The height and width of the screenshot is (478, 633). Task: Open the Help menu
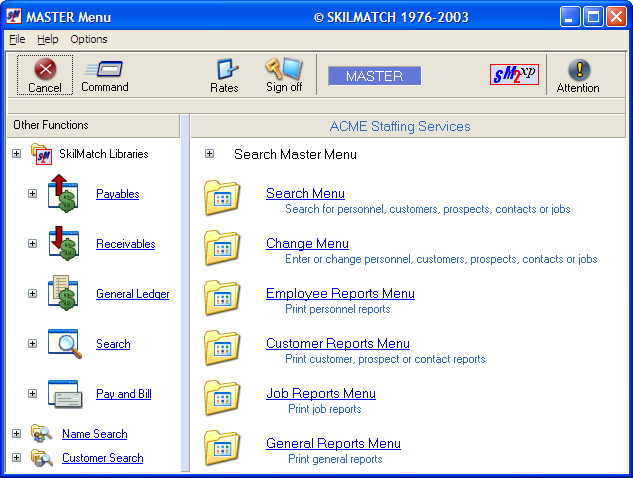coord(48,39)
